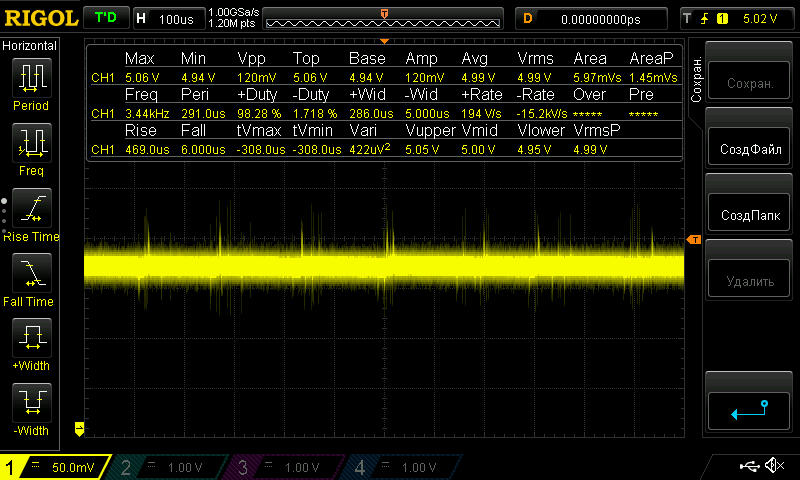The image size is (800, 480).
Task: Click the Удалить button
Action: click(x=748, y=281)
